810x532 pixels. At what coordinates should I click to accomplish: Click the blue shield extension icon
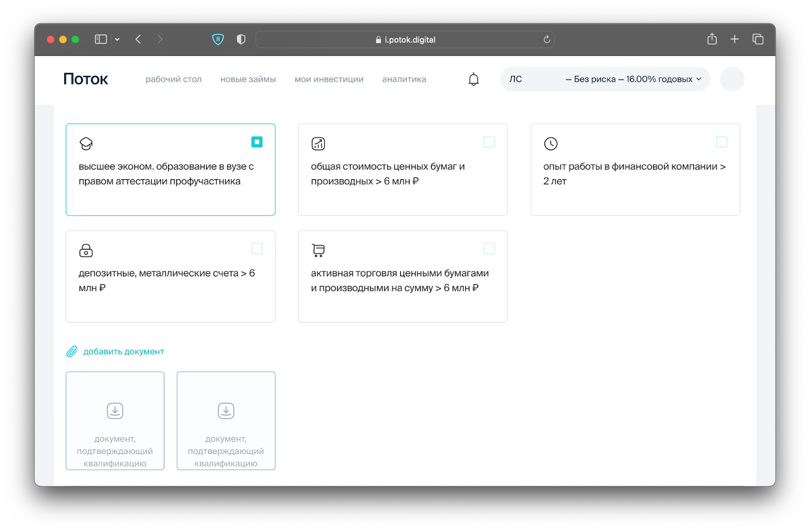[x=218, y=39]
